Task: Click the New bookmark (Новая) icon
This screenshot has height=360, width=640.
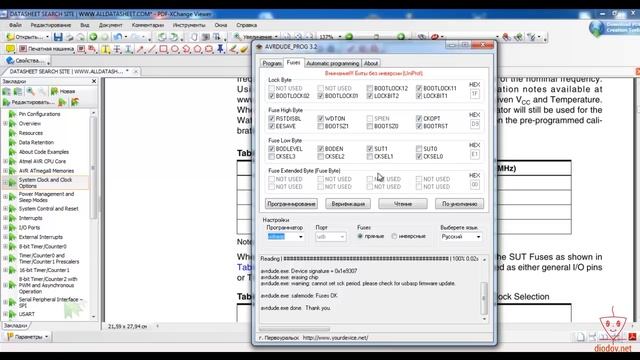Action: (x=62, y=91)
